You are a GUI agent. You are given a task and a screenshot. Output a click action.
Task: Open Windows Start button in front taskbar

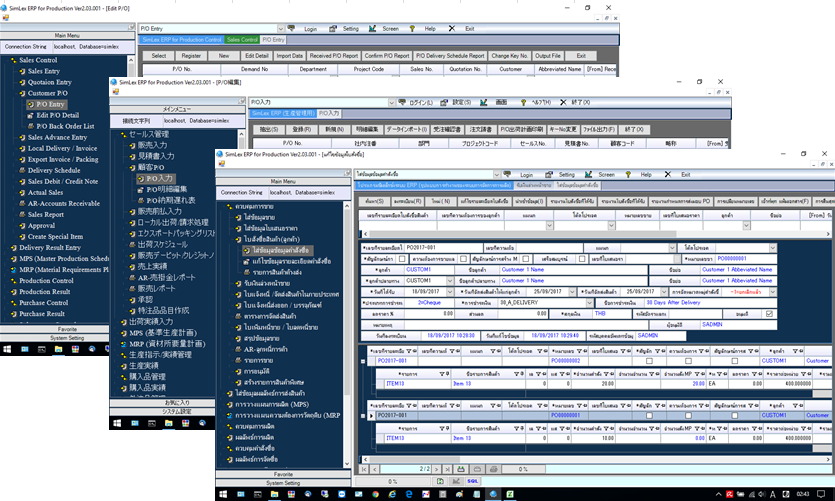[x=223, y=494]
